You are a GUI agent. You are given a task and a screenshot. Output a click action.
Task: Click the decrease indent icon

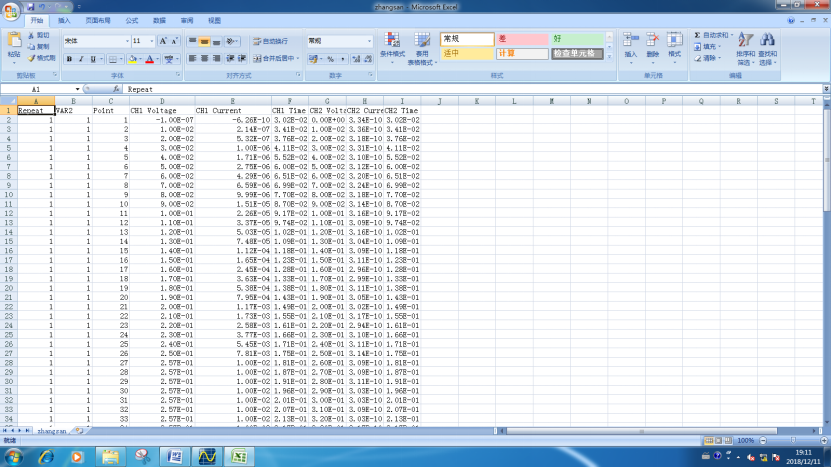coord(231,58)
